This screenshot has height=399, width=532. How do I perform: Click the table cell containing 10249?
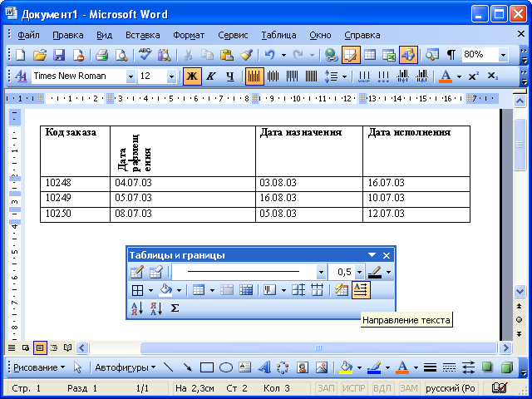[75, 199]
